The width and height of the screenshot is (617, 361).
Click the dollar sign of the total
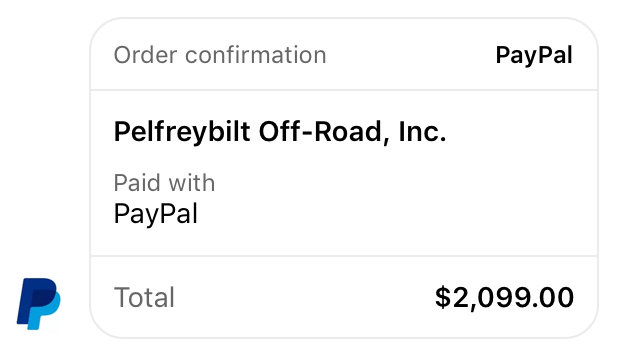tap(443, 298)
